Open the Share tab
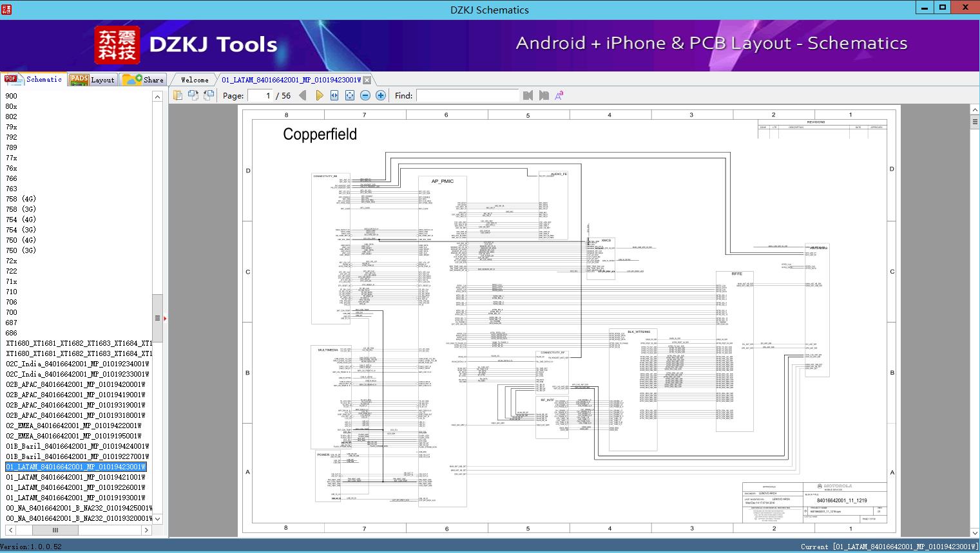 (x=143, y=80)
